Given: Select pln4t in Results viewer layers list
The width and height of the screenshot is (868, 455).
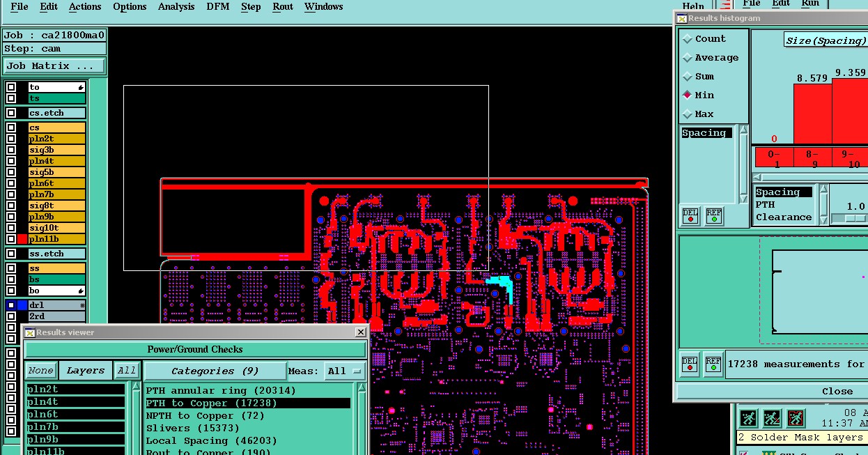Looking at the screenshot, I should 76,402.
